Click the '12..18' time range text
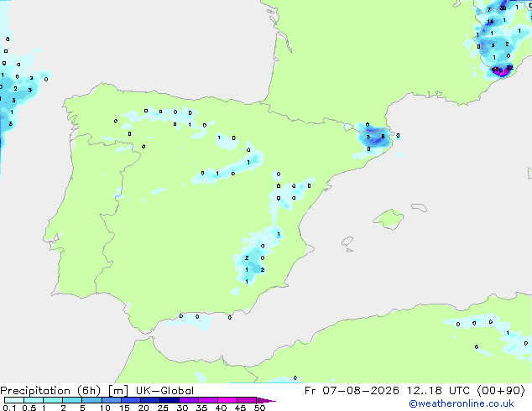The width and height of the screenshot is (532, 411). 425,391
